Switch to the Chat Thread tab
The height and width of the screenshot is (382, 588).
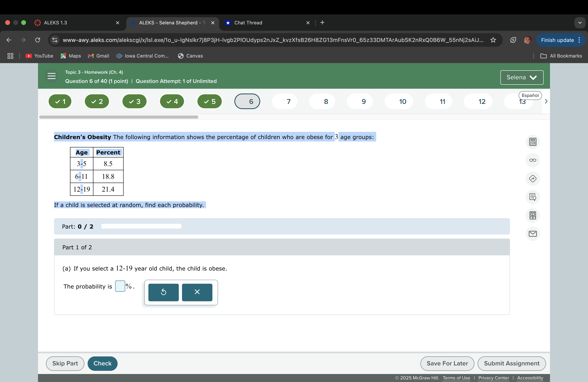click(264, 23)
